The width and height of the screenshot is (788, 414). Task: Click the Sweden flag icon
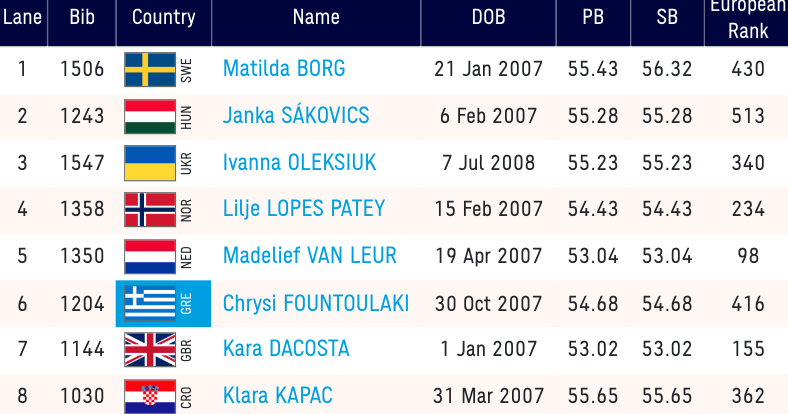tap(149, 69)
